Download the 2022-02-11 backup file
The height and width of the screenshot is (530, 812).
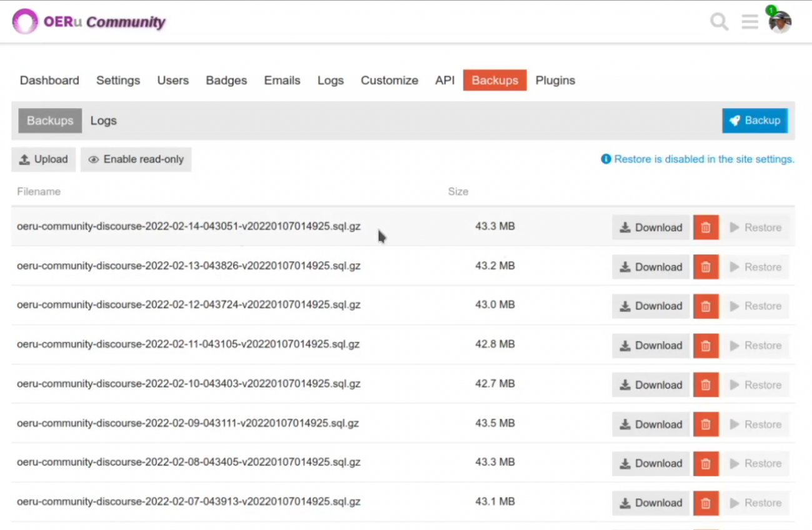651,346
